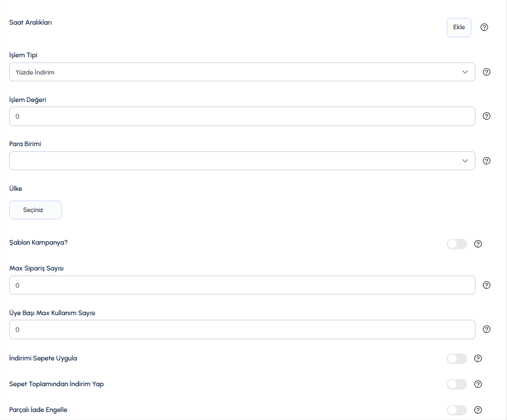This screenshot has height=420, width=507.
Task: Focus the İşlem Değeri input field
Action: tap(242, 116)
